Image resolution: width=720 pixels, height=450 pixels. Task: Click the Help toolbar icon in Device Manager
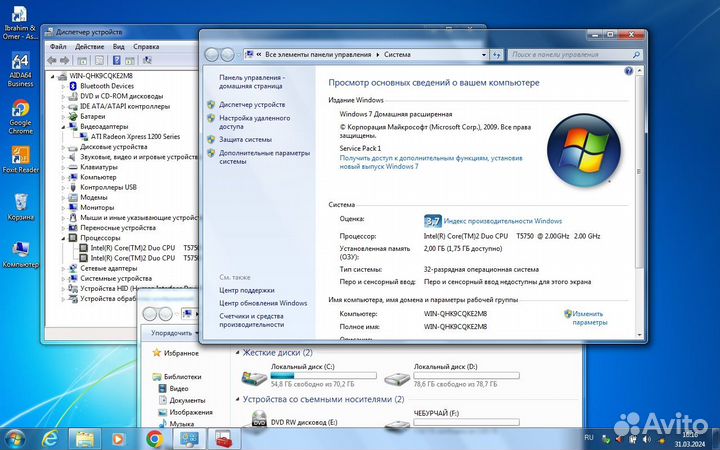[x=117, y=60]
